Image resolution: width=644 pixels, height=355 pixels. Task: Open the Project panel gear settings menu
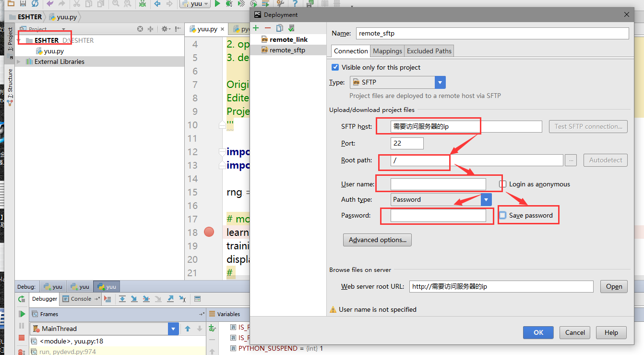click(x=166, y=29)
